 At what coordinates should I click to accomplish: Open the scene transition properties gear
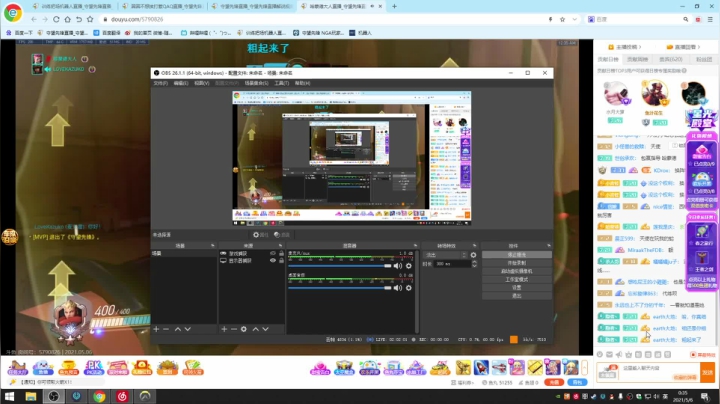[x=473, y=255]
